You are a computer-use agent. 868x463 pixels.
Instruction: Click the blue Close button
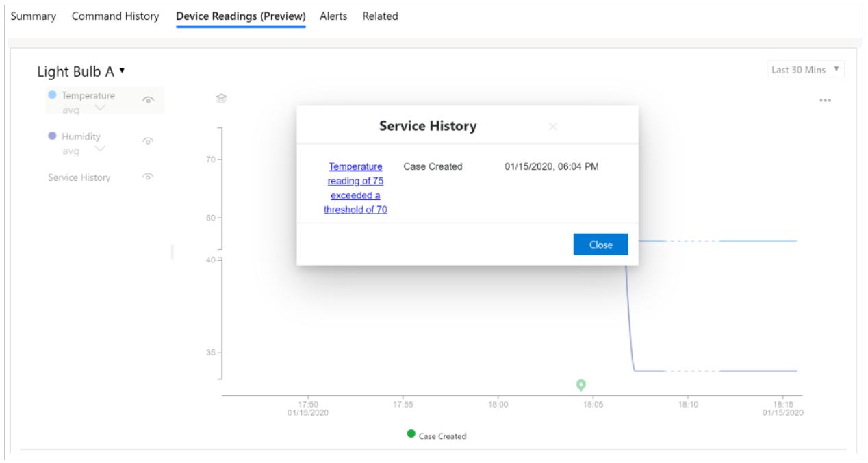[x=600, y=245]
